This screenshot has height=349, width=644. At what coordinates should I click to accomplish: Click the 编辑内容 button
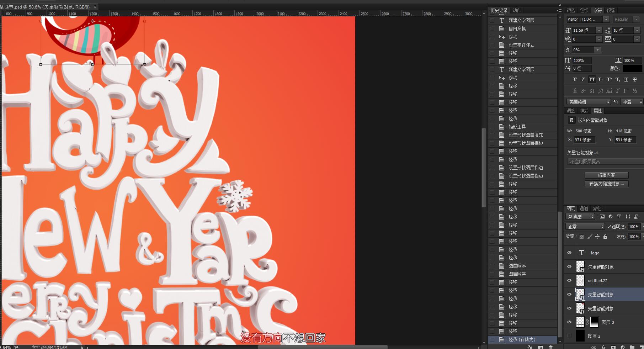[x=607, y=175]
